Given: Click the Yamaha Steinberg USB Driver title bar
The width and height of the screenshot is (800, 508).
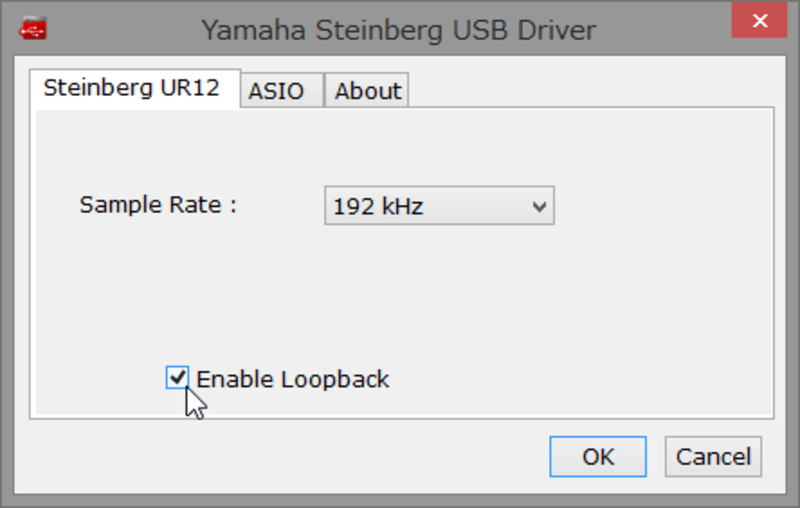Looking at the screenshot, I should coord(398,30).
